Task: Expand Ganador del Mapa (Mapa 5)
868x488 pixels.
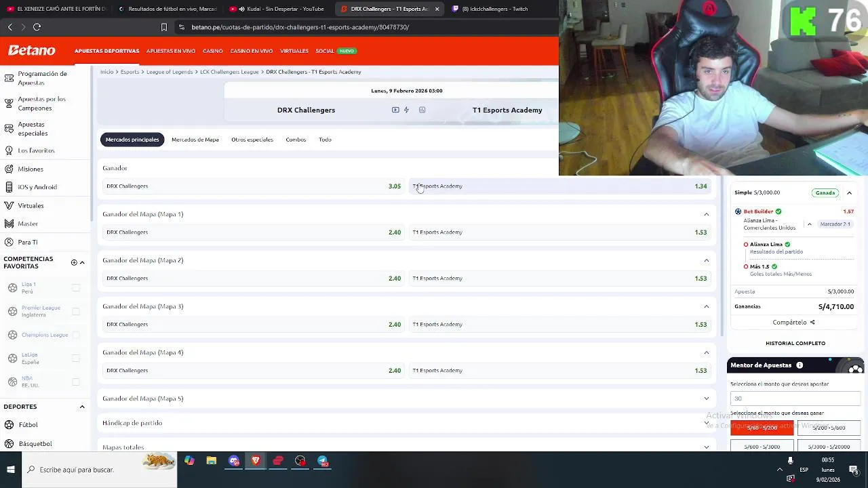Action: pyautogui.click(x=707, y=399)
